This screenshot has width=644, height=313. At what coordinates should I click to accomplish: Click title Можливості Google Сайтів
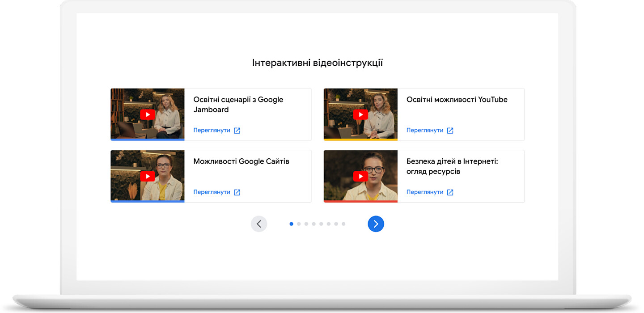pos(241,161)
